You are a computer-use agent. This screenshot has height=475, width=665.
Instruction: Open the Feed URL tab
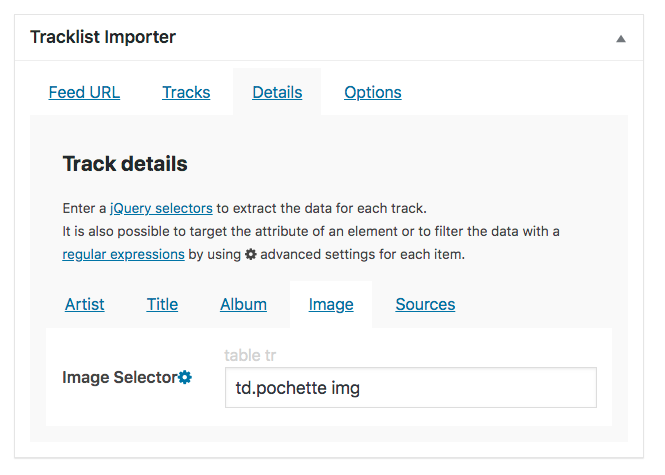[x=84, y=92]
